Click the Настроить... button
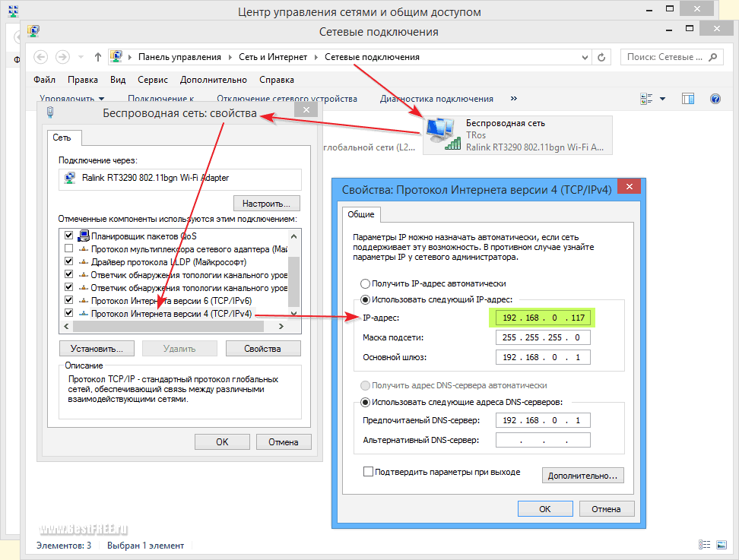 pos(267,204)
